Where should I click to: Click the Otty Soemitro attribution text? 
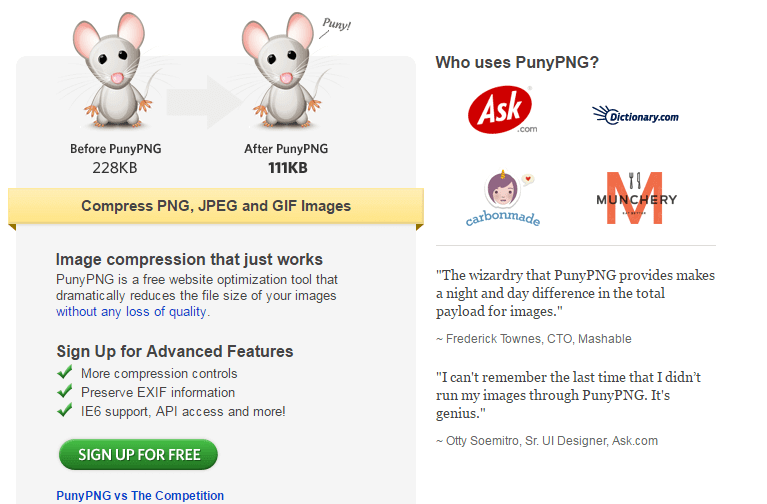547,441
